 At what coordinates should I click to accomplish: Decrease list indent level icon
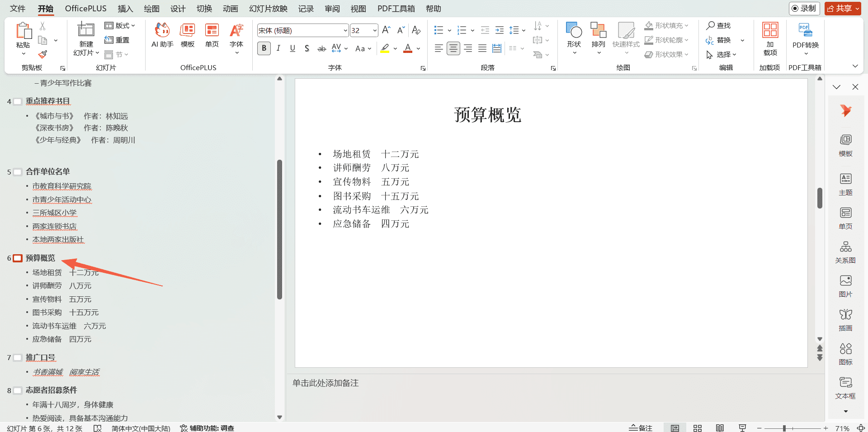click(485, 30)
